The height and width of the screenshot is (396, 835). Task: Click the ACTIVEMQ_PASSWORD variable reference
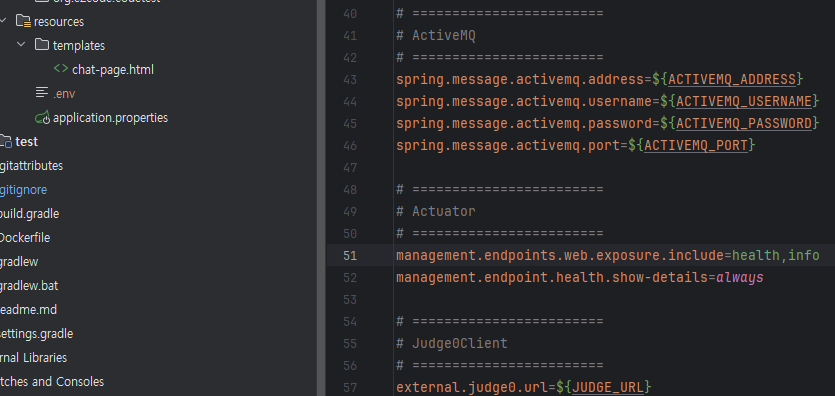(x=744, y=123)
